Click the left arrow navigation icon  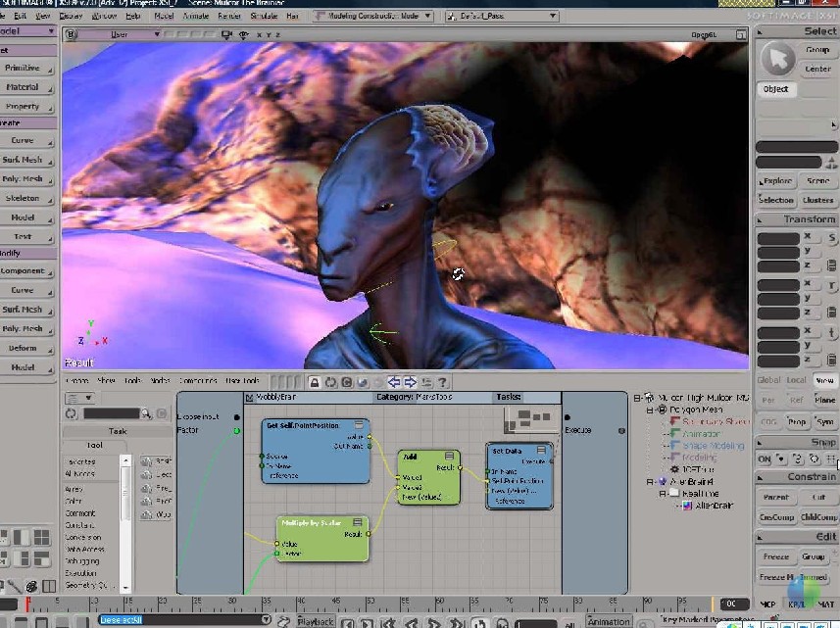394,382
